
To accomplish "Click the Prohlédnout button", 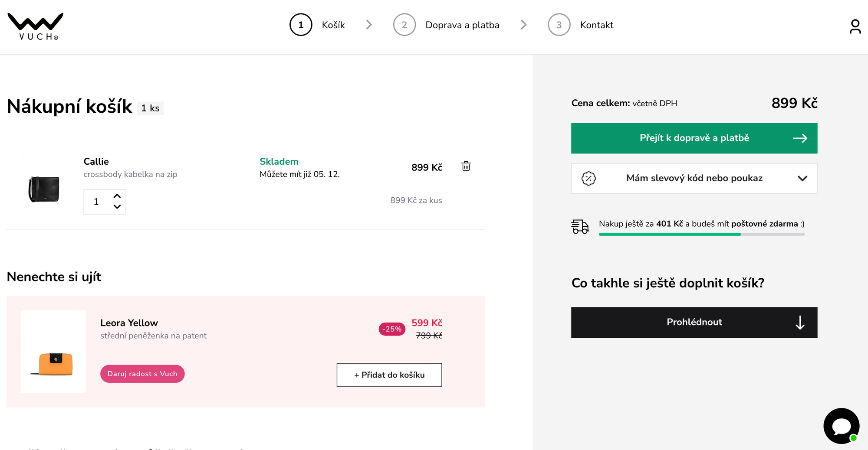I will (694, 322).
